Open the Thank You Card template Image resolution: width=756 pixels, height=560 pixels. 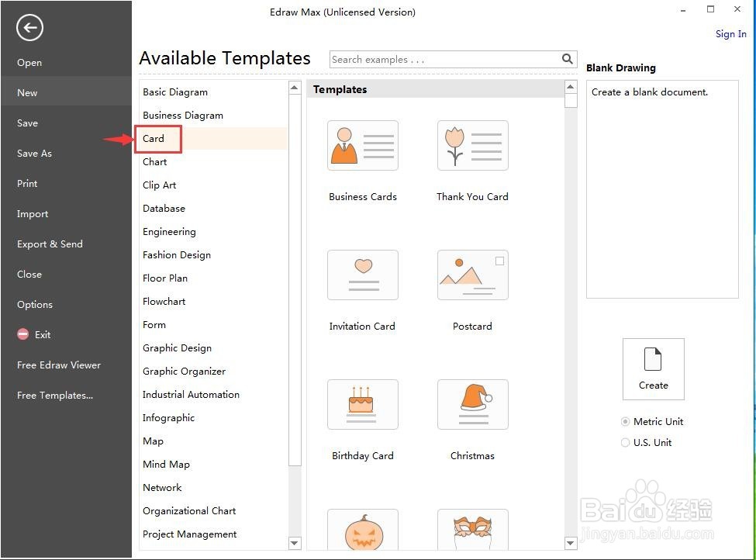(472, 145)
